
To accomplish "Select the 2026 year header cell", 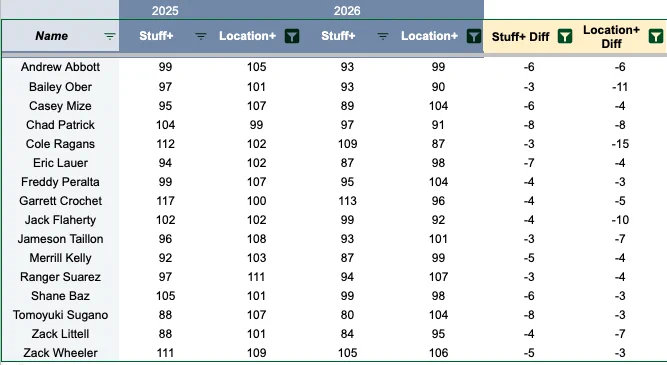I will point(347,11).
